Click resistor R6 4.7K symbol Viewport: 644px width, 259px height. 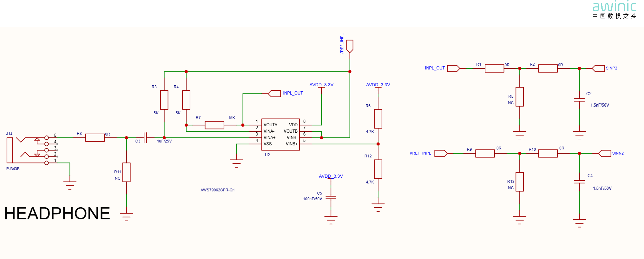378,119
